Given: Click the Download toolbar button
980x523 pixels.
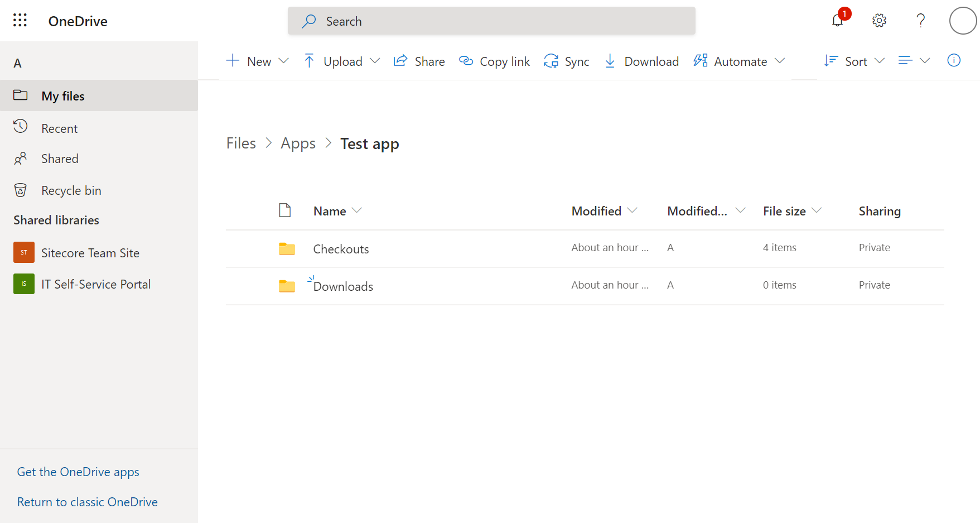Looking at the screenshot, I should tap(641, 61).
